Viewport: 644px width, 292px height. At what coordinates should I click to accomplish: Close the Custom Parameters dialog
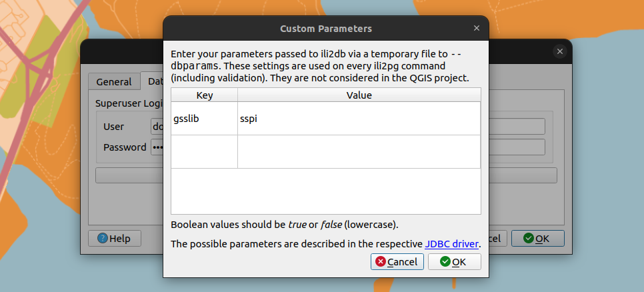point(476,29)
